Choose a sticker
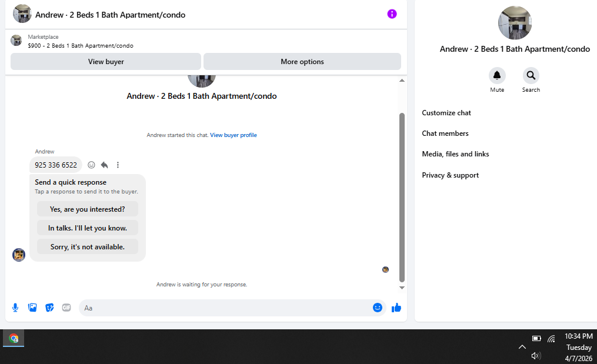 (49, 308)
